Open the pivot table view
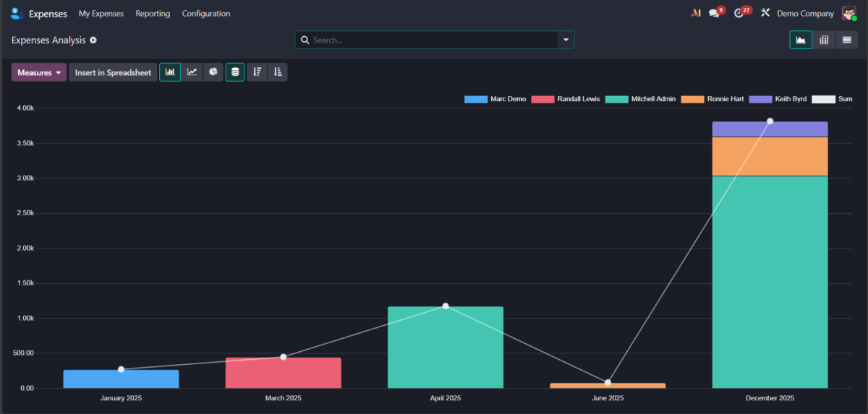 (x=824, y=40)
